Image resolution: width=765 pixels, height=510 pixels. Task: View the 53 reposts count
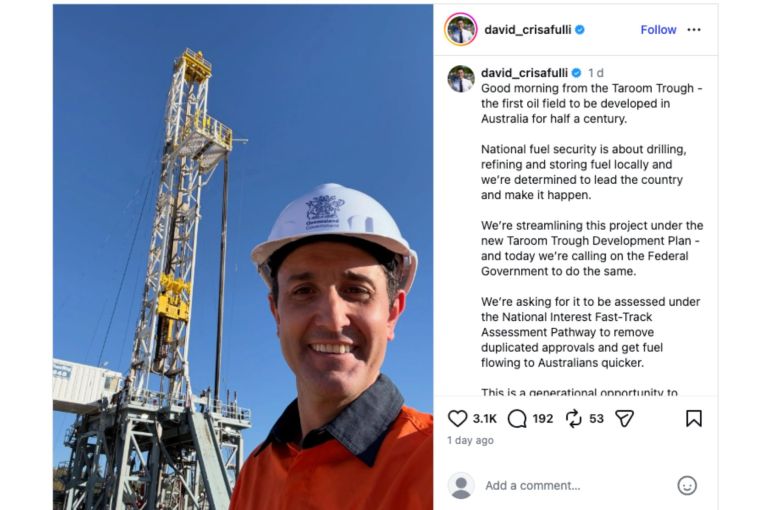point(596,419)
